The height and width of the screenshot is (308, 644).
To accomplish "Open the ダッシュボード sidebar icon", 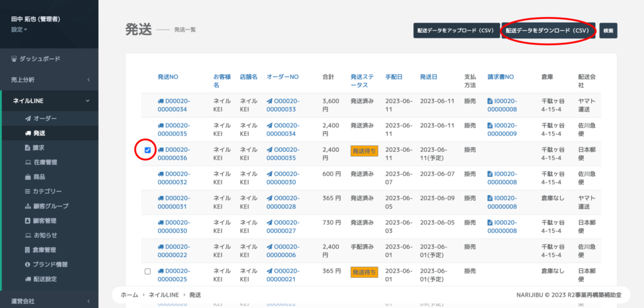I will coord(15,59).
